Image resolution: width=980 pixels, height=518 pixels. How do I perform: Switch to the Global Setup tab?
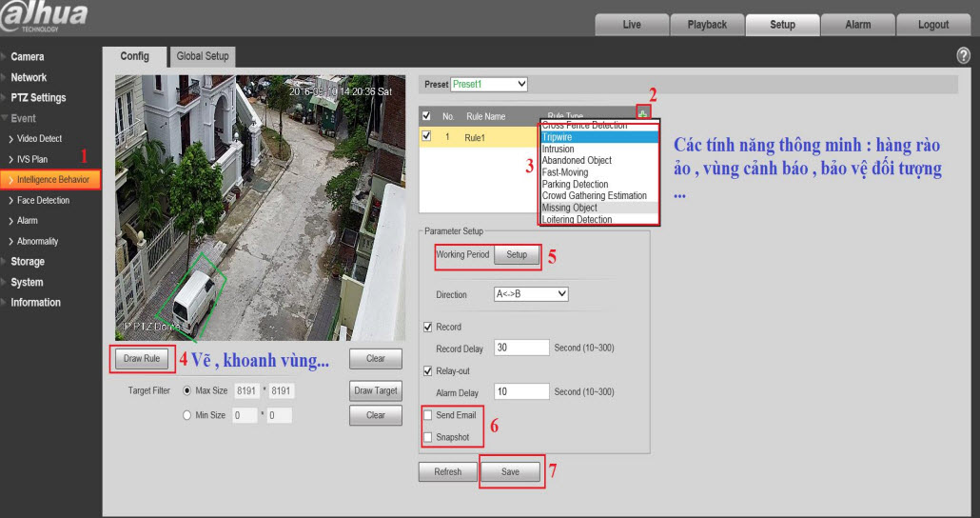tap(203, 56)
